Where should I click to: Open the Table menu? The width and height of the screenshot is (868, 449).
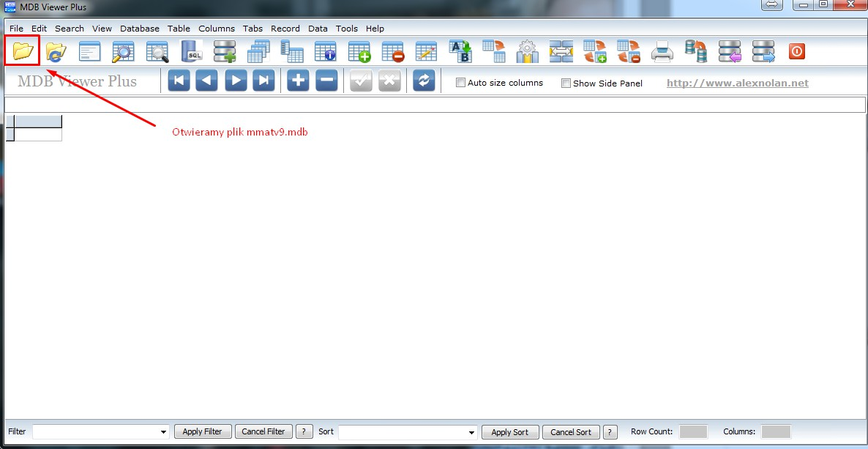tap(179, 29)
